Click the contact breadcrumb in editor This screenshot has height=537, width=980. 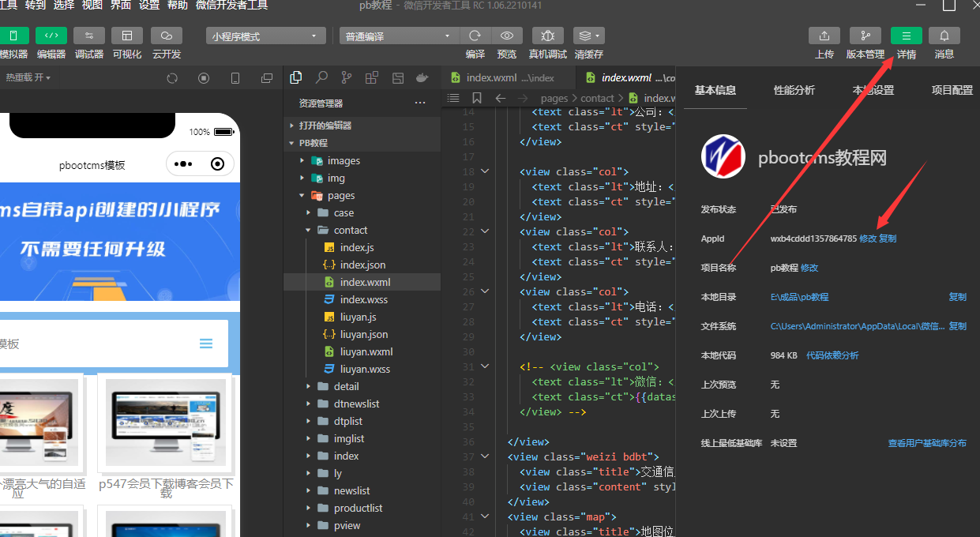pos(597,98)
